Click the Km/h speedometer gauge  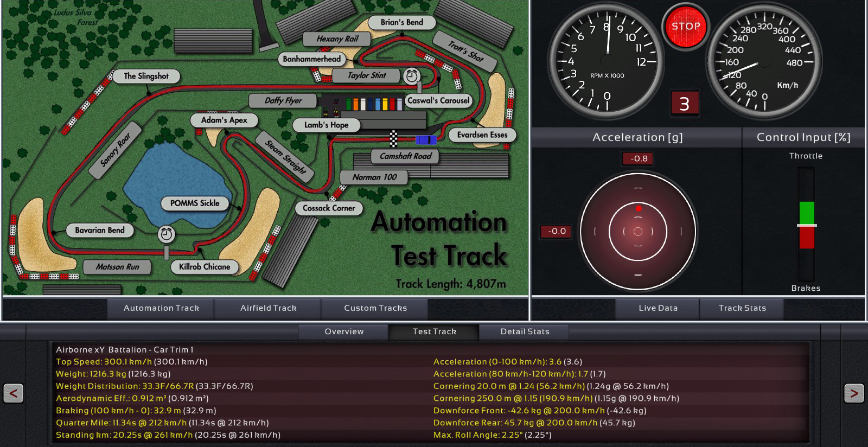[764, 60]
